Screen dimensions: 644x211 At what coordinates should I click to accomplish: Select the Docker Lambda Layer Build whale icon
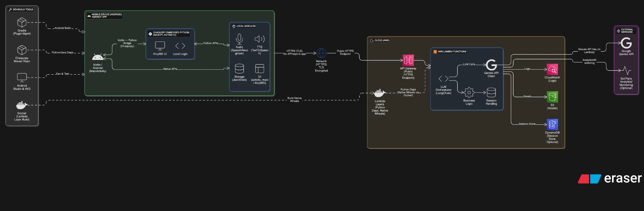coord(22,105)
